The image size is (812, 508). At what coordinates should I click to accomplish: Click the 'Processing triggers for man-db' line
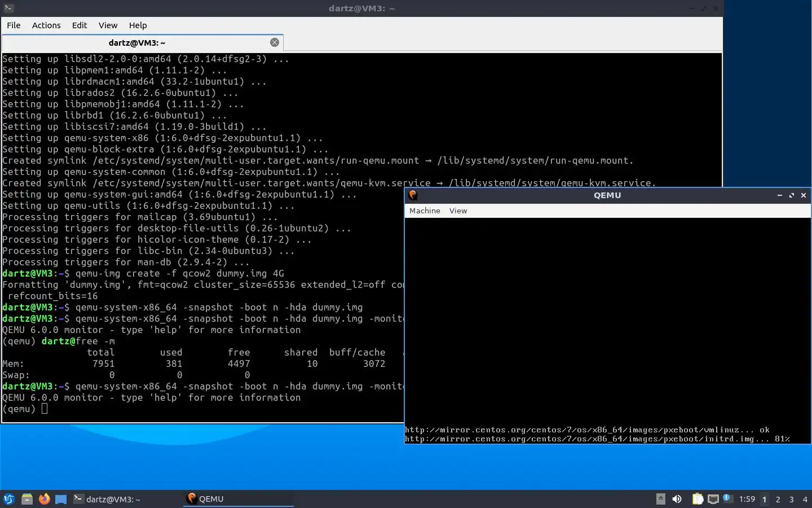pyautogui.click(x=126, y=262)
